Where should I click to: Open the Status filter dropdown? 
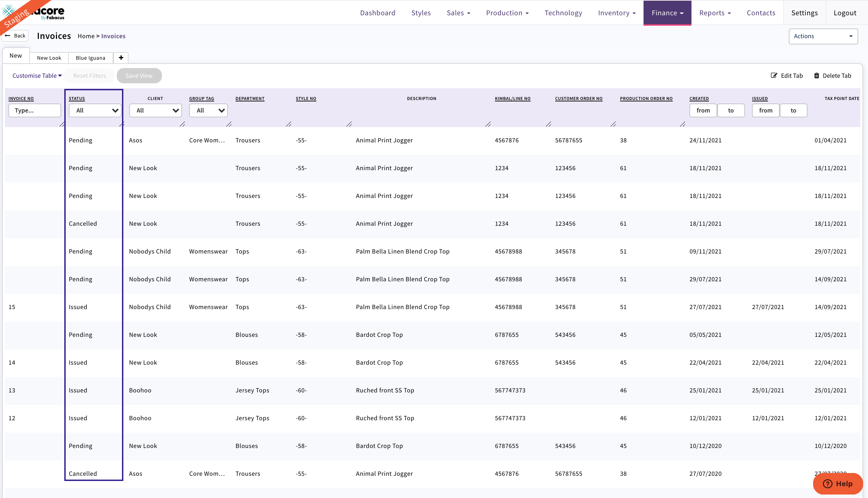pos(95,110)
